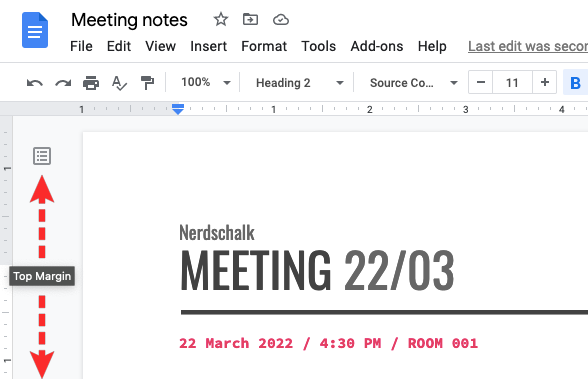Click the blue indent marker on ruler
Screen dimensions: 588x379
(x=178, y=109)
